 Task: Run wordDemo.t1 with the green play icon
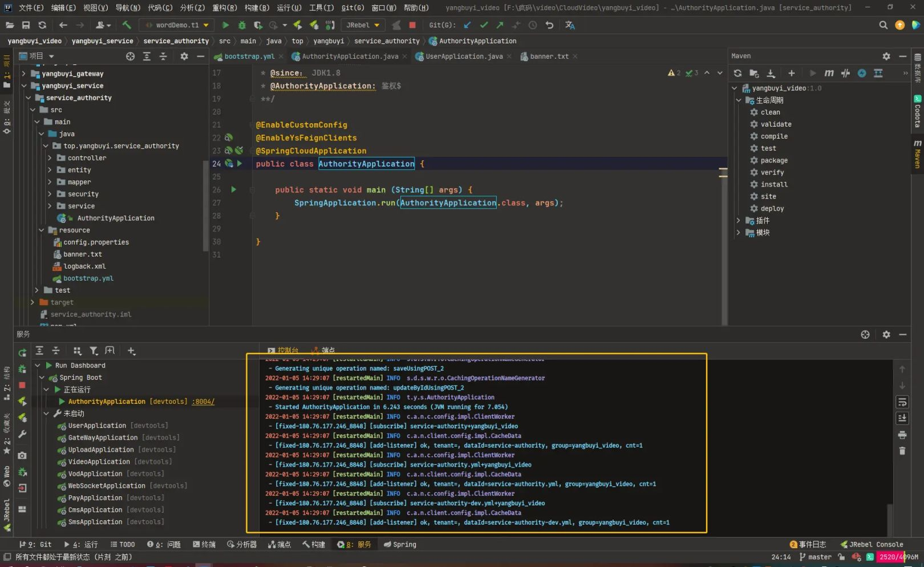[x=225, y=25]
